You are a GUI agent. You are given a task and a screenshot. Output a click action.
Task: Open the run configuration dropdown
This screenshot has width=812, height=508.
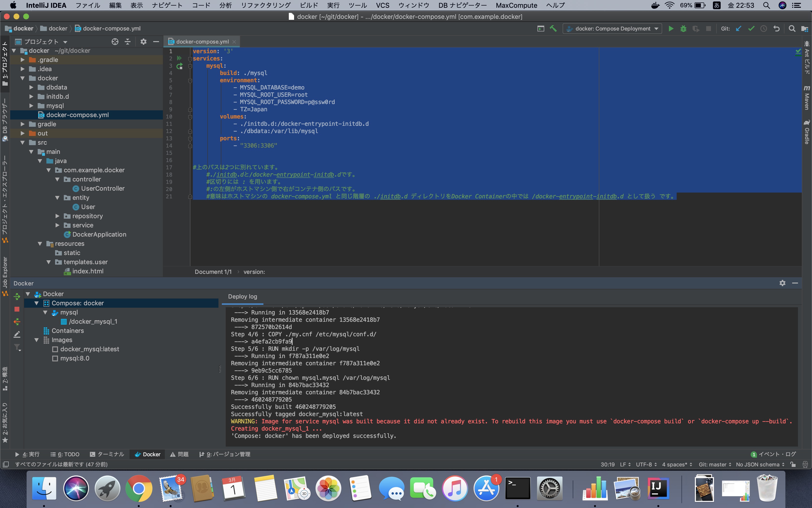[612, 29]
